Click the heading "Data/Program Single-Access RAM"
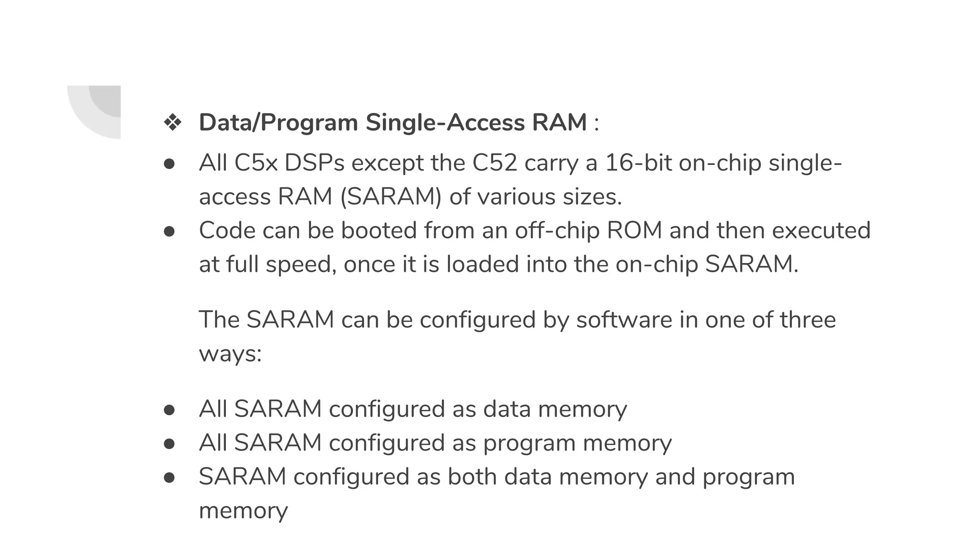980x551 pixels. pyautogui.click(x=392, y=122)
